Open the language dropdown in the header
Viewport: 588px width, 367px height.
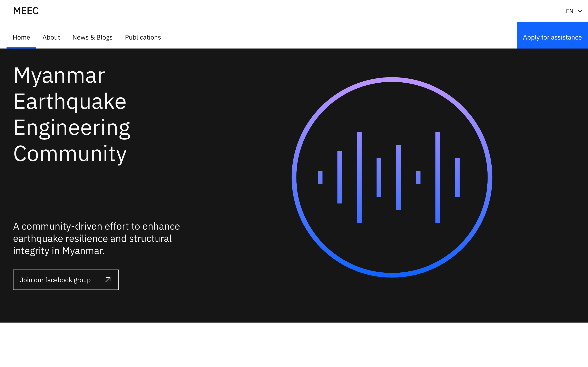tap(574, 11)
